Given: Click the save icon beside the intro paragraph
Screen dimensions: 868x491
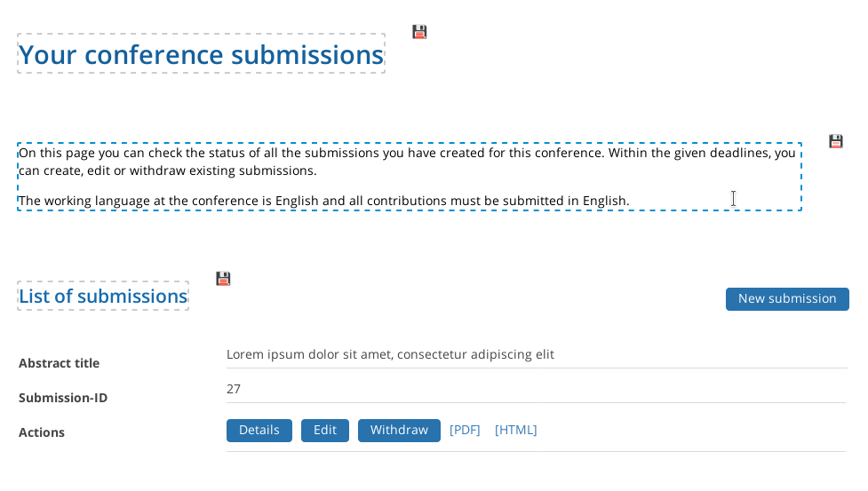Looking at the screenshot, I should [836, 141].
